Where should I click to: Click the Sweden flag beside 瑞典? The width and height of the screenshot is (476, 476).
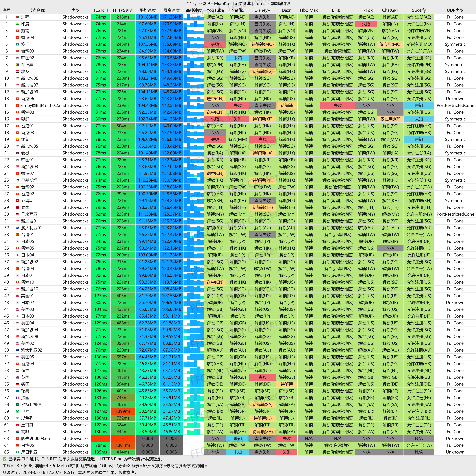tap(17, 391)
